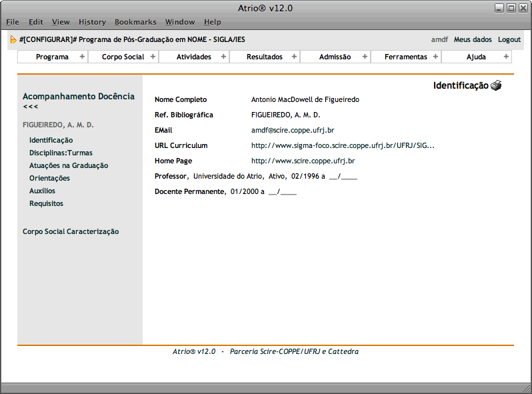Select Disciplinas:Turmas in the sidebar
532x394 pixels.
pos(61,153)
